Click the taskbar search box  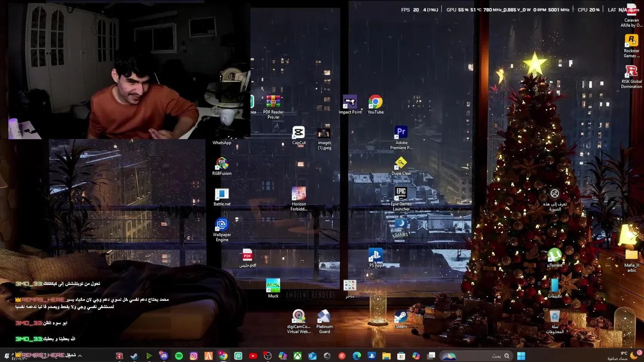click(x=476, y=356)
